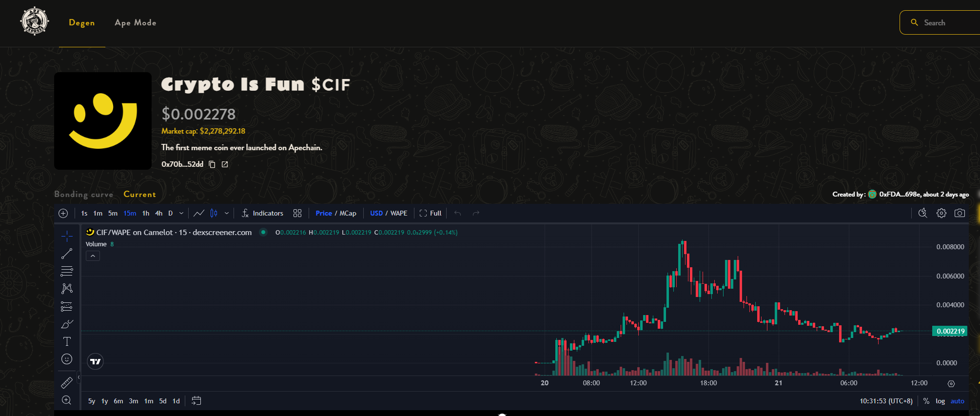
Task: Set the chart range to 5d
Action: tap(163, 401)
